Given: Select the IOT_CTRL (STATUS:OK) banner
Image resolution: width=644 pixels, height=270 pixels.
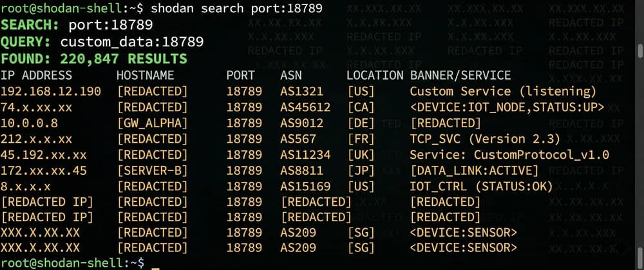Looking at the screenshot, I should pos(481,187).
